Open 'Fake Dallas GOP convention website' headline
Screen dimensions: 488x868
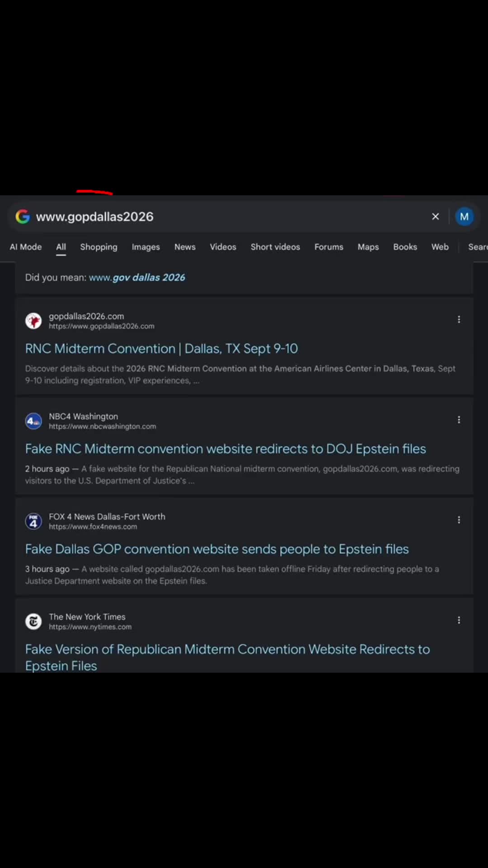click(217, 549)
